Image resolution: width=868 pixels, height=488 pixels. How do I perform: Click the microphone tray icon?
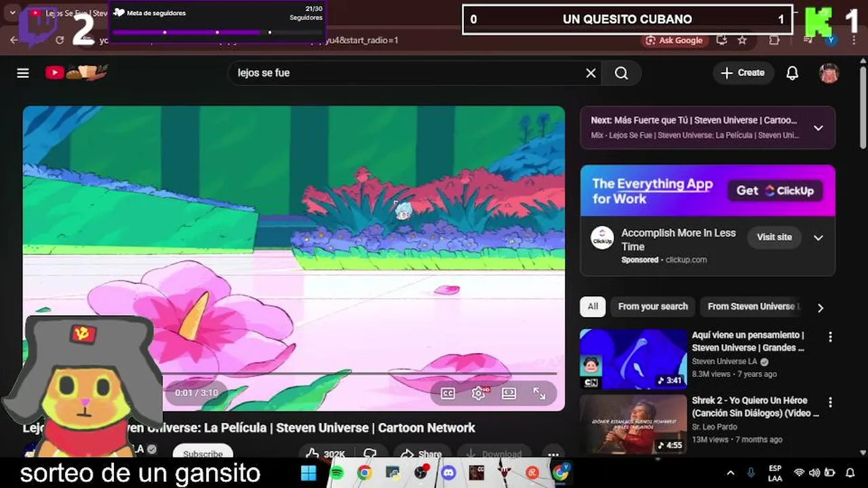tap(751, 472)
